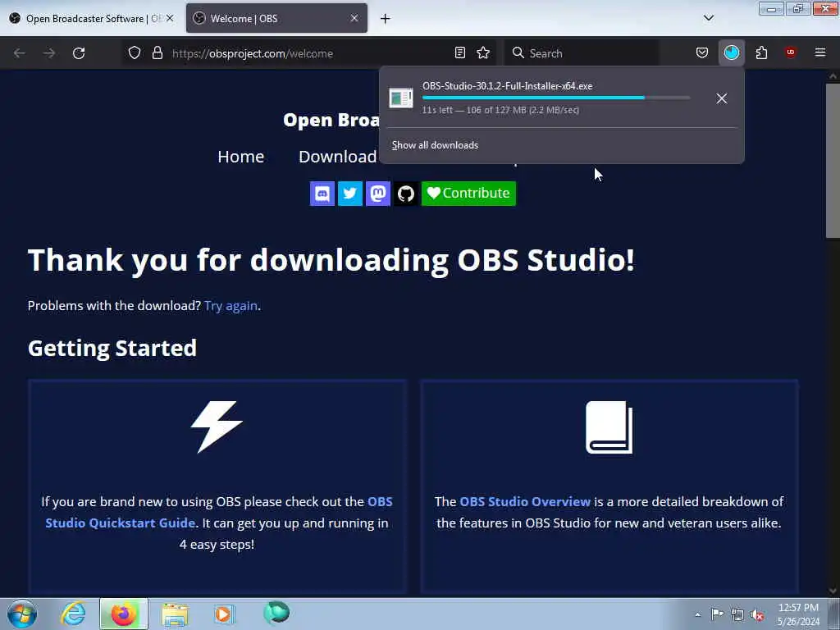
Task: Click the Firefox taskbar icon
Action: coord(124,614)
